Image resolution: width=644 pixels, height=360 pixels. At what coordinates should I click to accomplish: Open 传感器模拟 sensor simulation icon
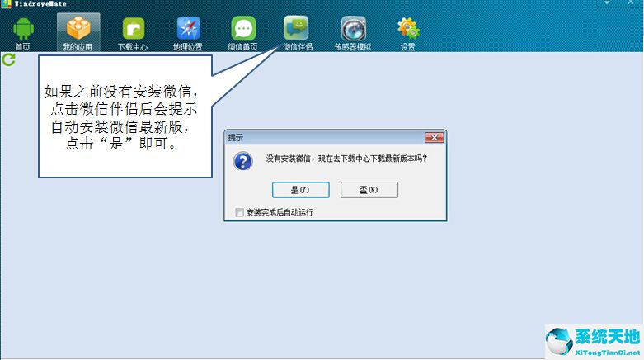coord(353,29)
